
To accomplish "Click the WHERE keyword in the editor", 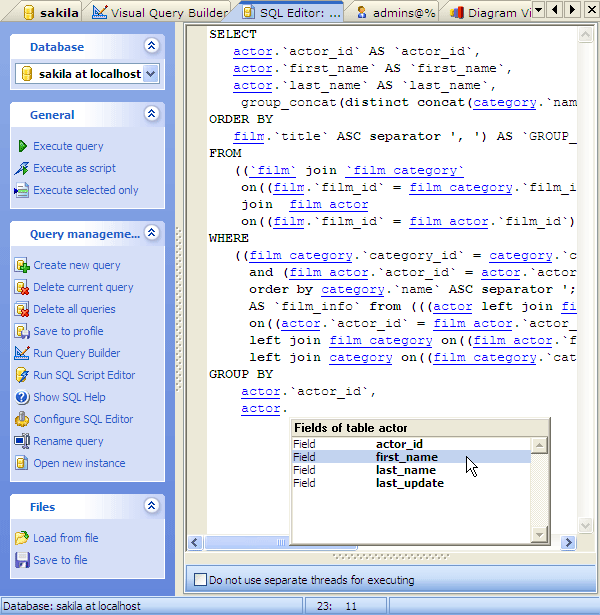I will (x=229, y=238).
